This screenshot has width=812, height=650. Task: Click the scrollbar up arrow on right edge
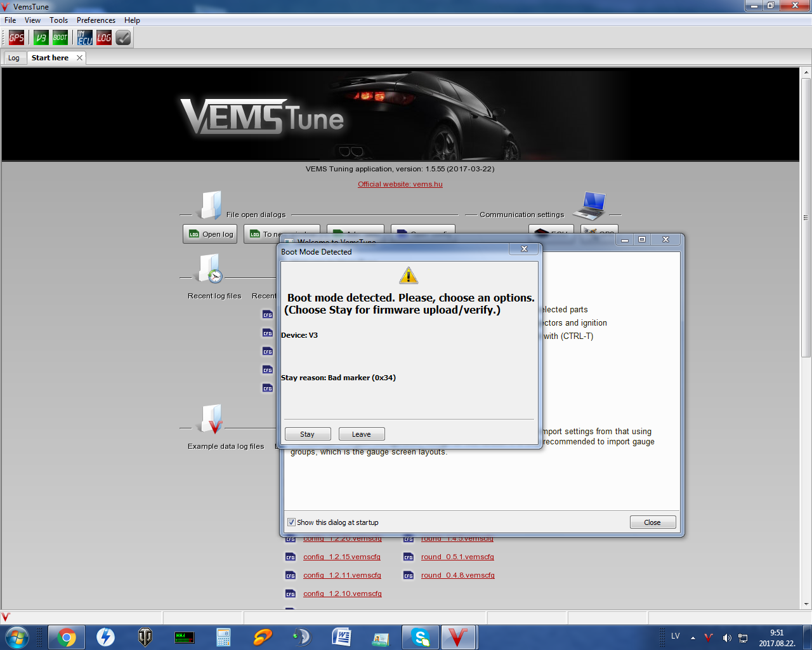[806, 72]
